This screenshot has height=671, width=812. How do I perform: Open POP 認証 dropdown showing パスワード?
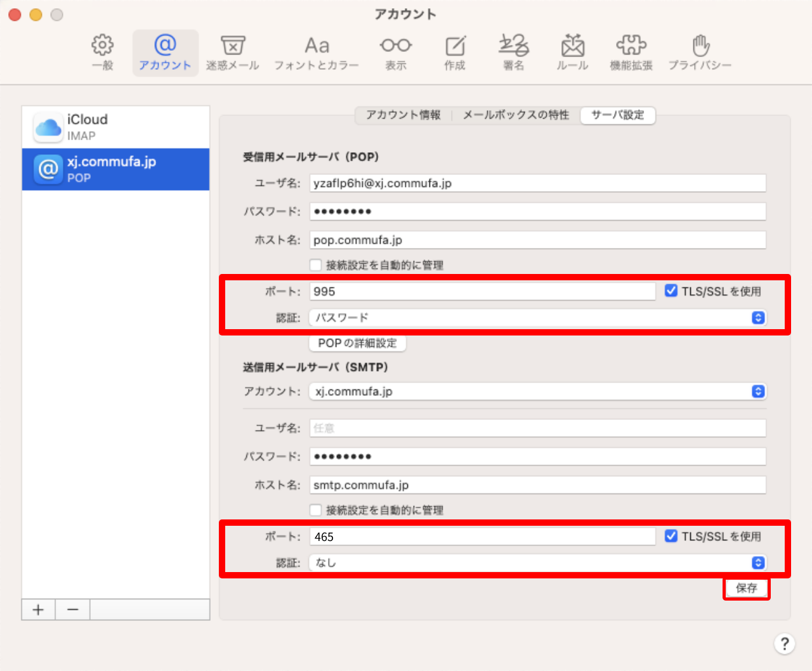[x=537, y=317]
